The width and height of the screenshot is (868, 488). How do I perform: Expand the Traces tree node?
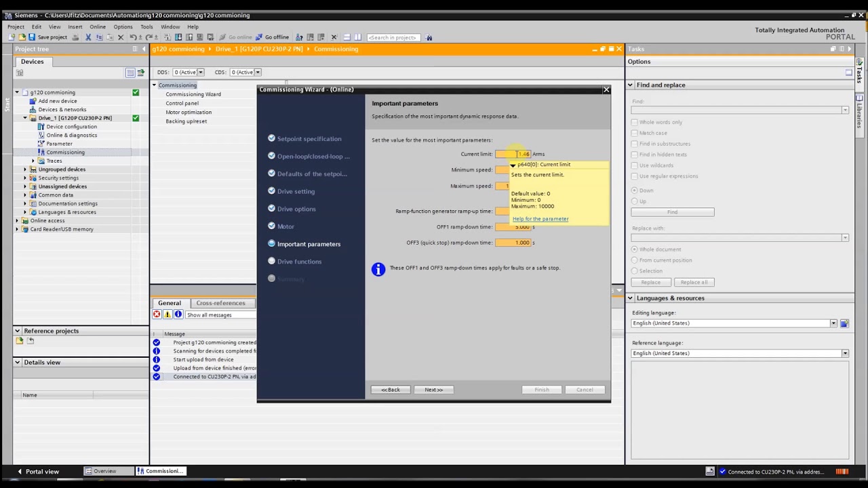pyautogui.click(x=33, y=161)
